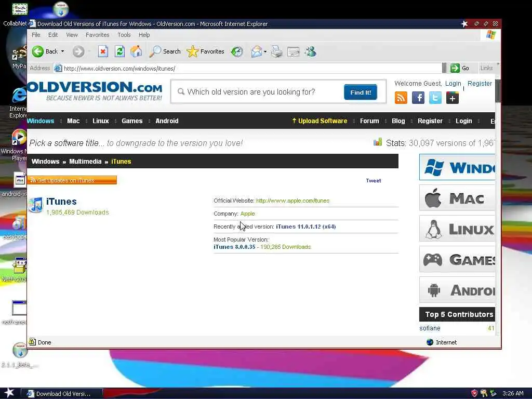Open the View menu

[x=72, y=35]
